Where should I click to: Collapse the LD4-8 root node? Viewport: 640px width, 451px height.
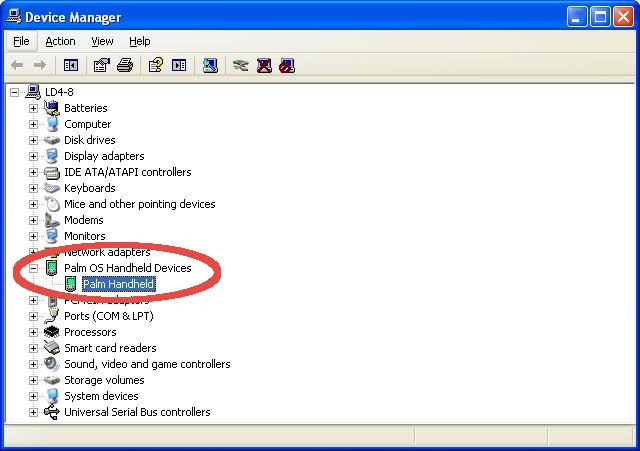(x=14, y=92)
